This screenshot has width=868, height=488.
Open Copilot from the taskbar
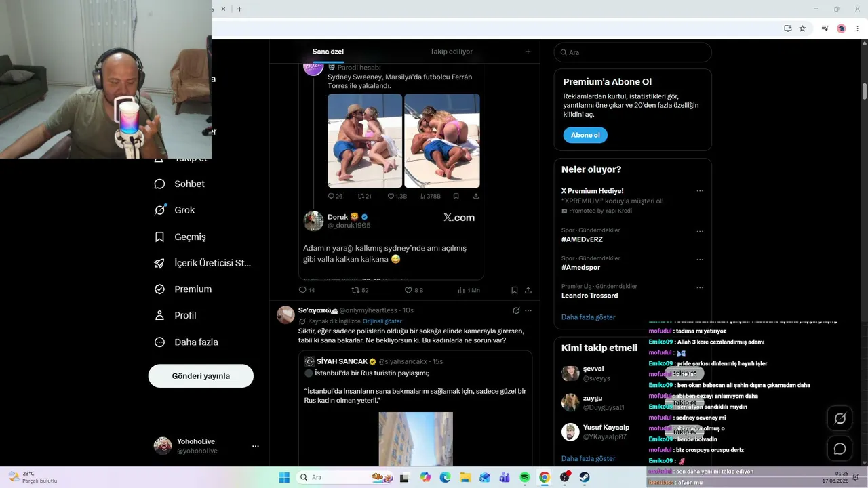point(425,477)
